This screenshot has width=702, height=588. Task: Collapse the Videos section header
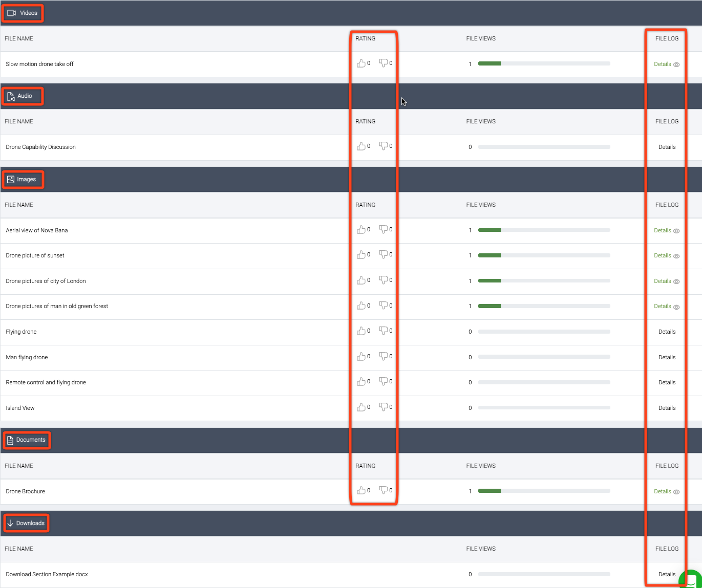tap(23, 13)
